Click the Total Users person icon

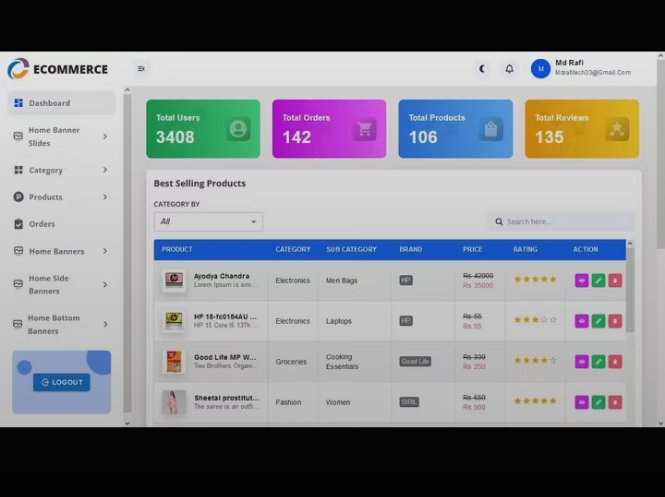[x=238, y=129]
